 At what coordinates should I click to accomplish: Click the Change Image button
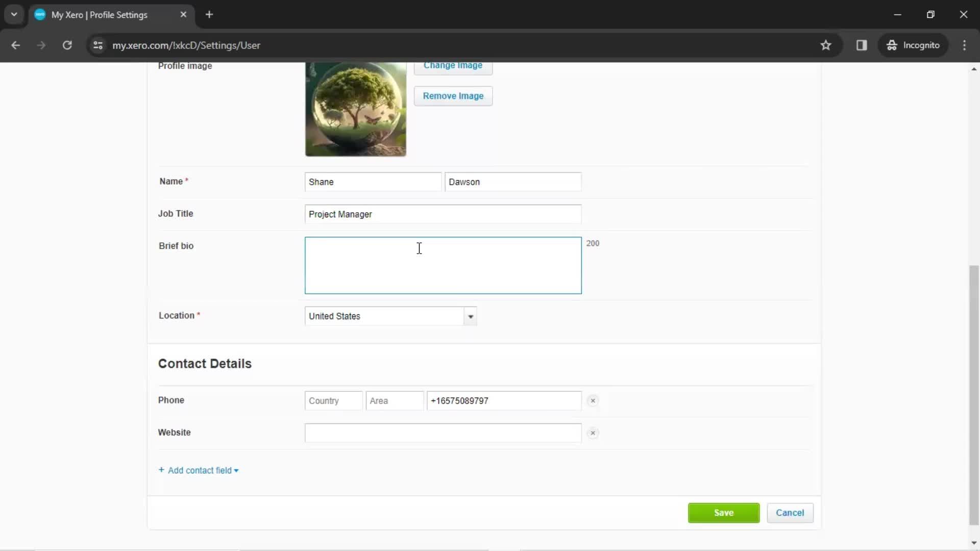[453, 67]
